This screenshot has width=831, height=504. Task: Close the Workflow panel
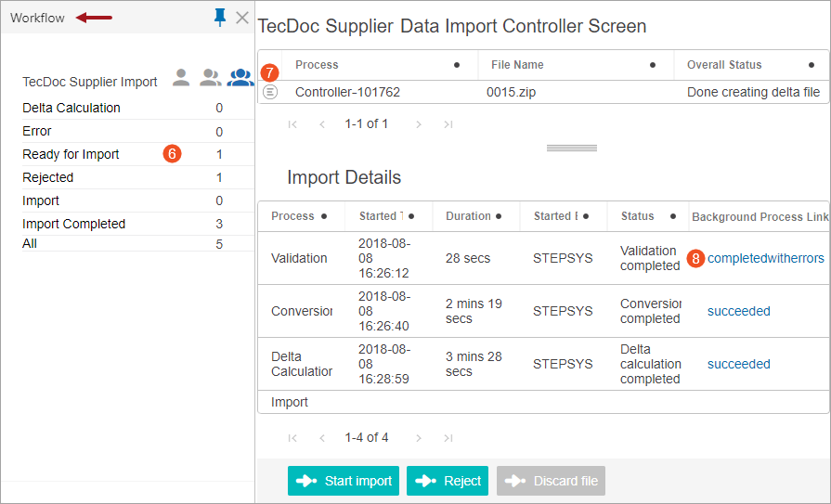pos(242,18)
